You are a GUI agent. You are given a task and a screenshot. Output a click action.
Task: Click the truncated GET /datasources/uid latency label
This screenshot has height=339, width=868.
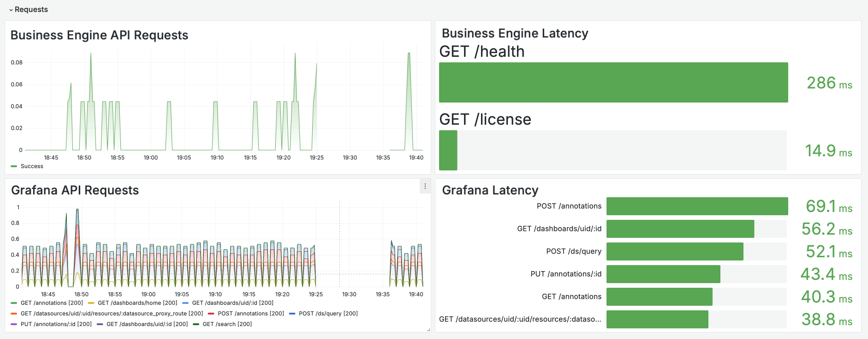tap(520, 319)
